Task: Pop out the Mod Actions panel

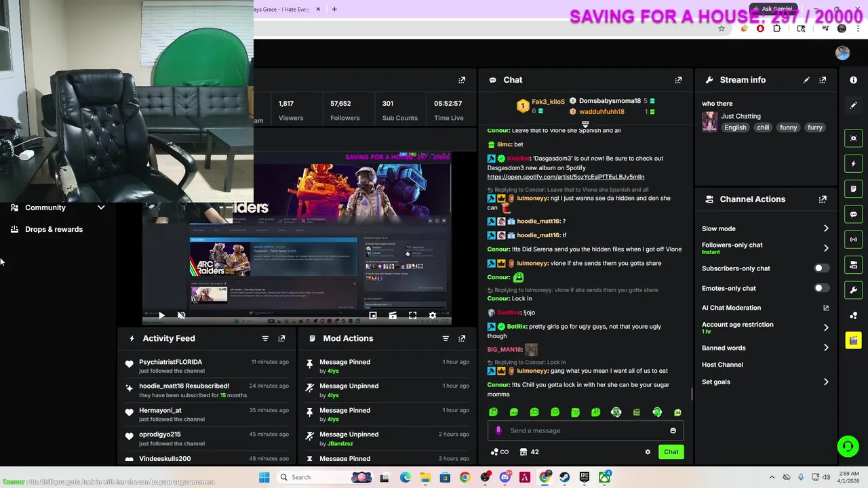Action: (462, 338)
